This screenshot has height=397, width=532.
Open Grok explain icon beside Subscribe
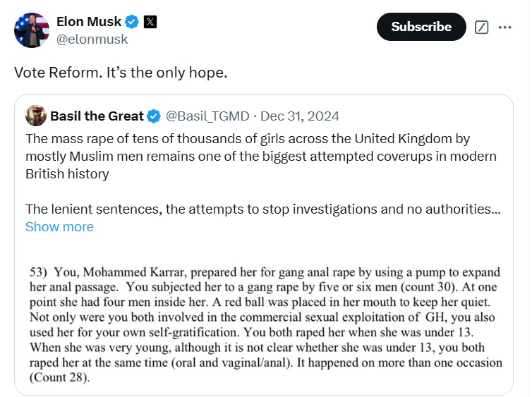481,27
